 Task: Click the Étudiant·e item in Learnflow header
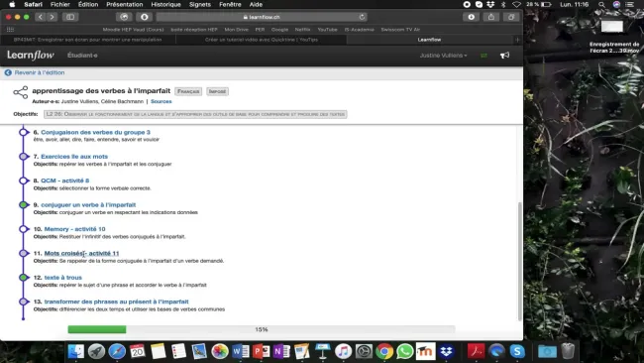pos(82,56)
